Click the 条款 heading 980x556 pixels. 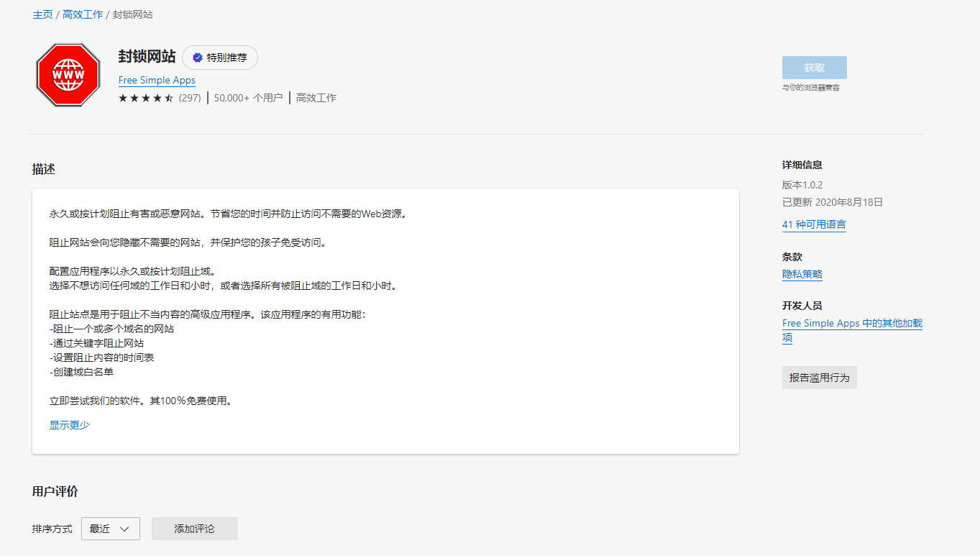click(x=792, y=257)
